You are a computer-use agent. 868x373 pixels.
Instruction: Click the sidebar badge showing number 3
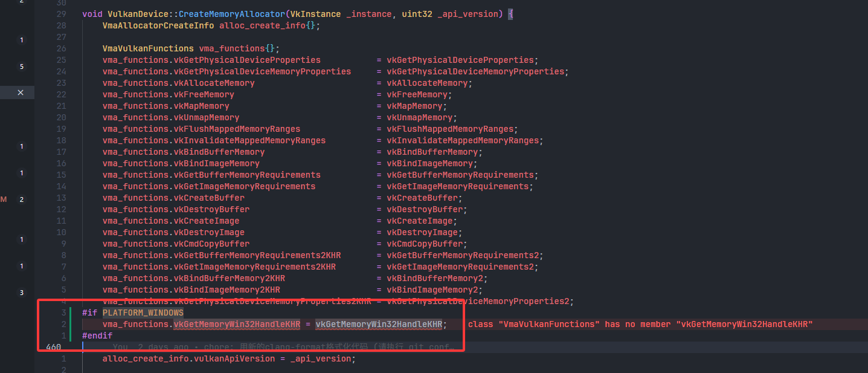22,293
